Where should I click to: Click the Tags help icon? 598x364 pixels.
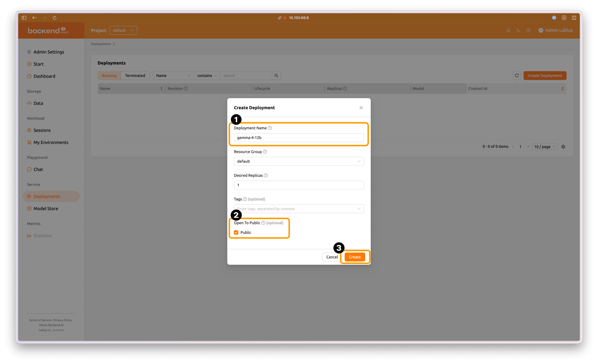click(x=245, y=199)
